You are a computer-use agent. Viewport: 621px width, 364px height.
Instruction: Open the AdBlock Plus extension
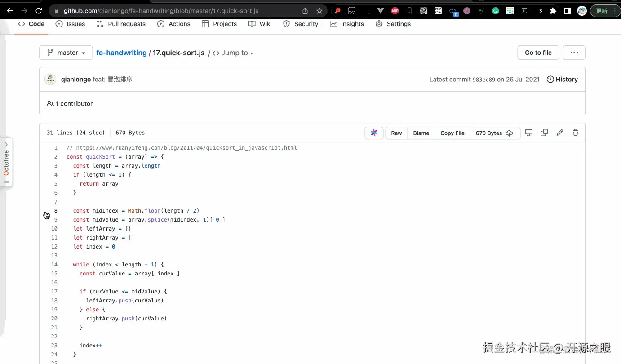[x=395, y=11]
